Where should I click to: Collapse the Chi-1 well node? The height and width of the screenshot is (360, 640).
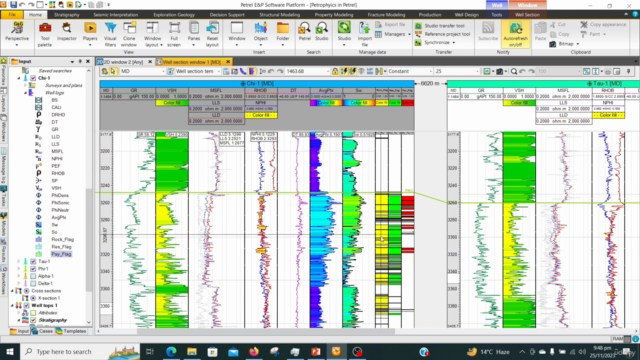18,78
